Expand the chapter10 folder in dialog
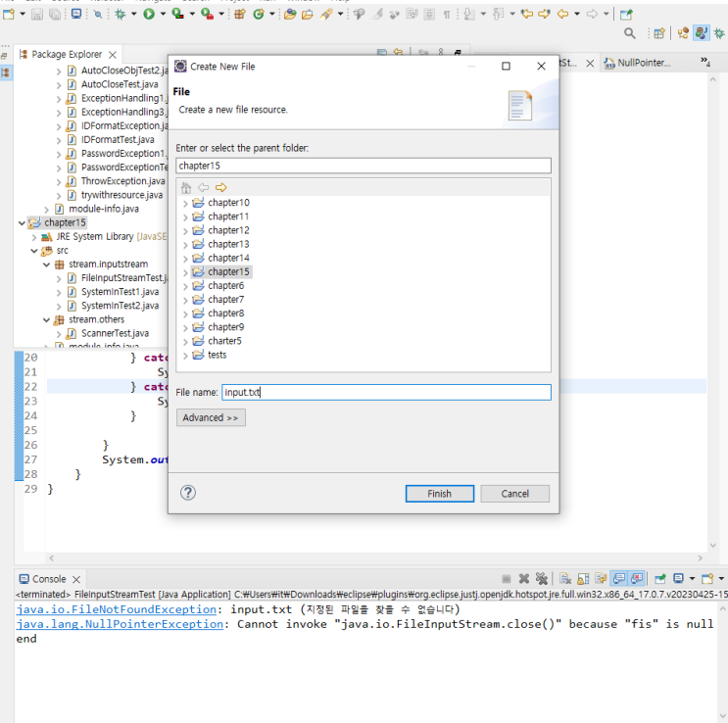The image size is (728, 723). (185, 203)
